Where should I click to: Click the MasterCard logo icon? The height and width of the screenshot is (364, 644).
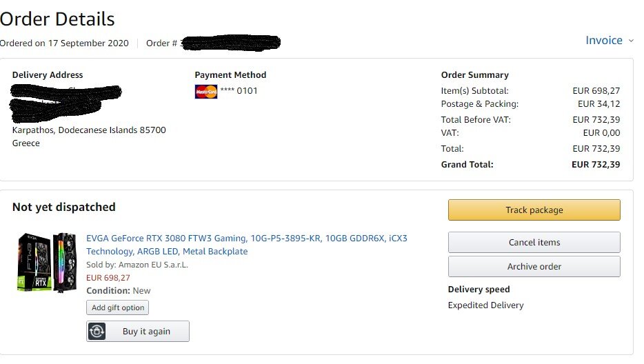205,91
